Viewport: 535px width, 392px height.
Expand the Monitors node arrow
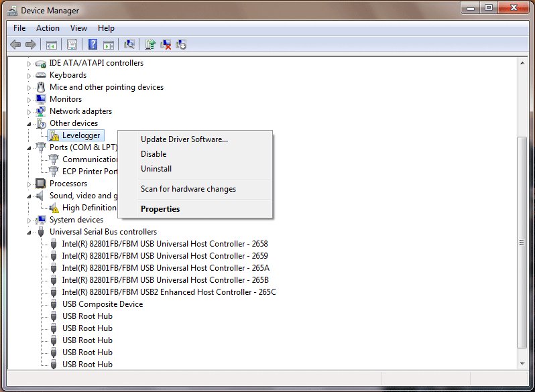[x=29, y=100]
